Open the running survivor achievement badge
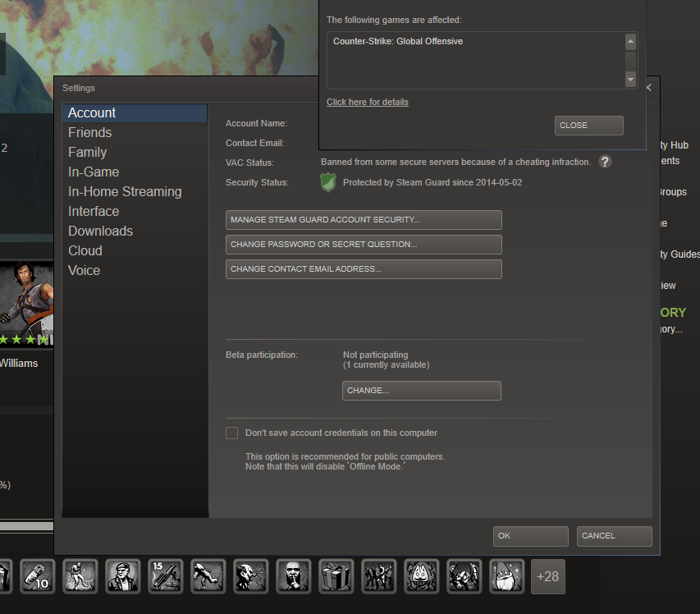Viewport: 700px width, 614px height. 80,576
